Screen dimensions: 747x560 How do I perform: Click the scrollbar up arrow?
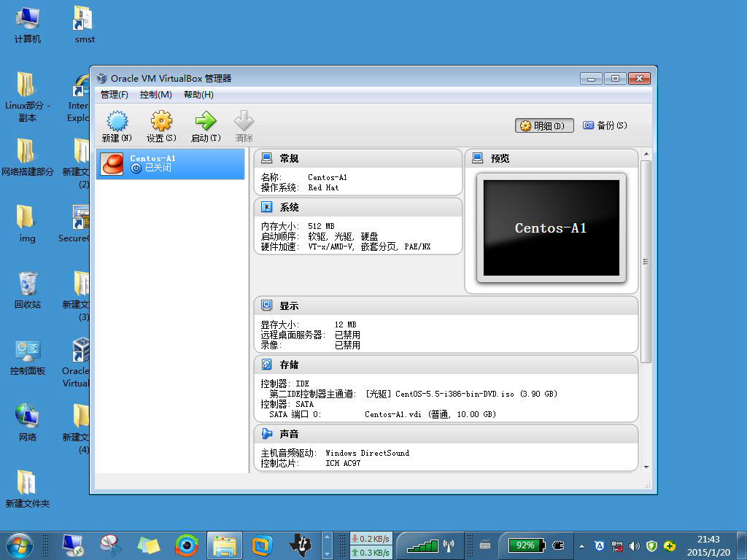pos(646,154)
